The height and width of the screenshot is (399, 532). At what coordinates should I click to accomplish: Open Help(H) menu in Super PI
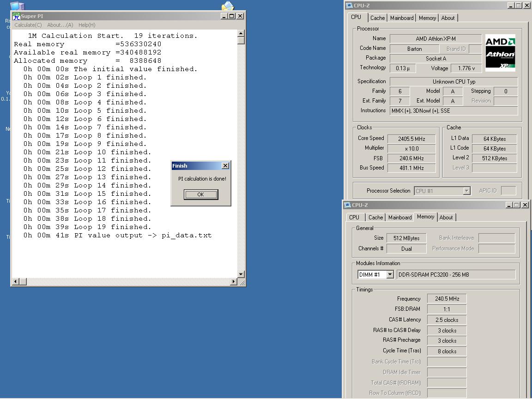coord(87,25)
